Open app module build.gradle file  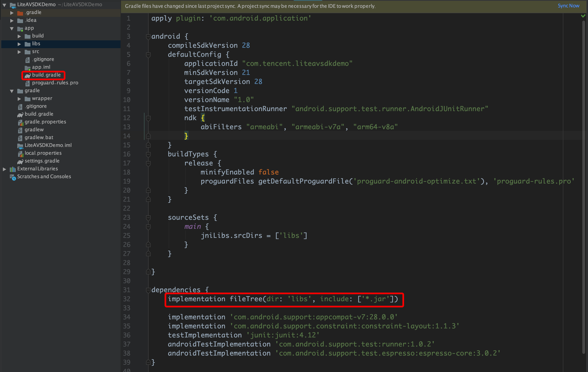[x=46, y=75]
